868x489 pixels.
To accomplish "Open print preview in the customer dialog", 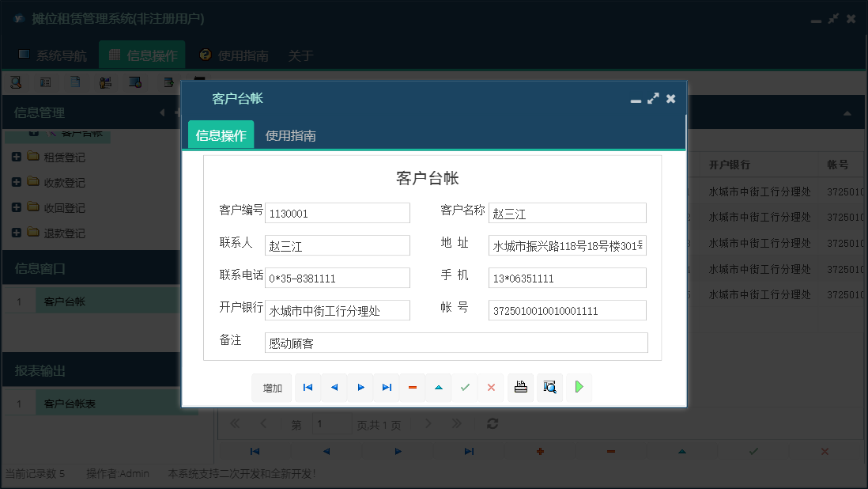I will 549,387.
